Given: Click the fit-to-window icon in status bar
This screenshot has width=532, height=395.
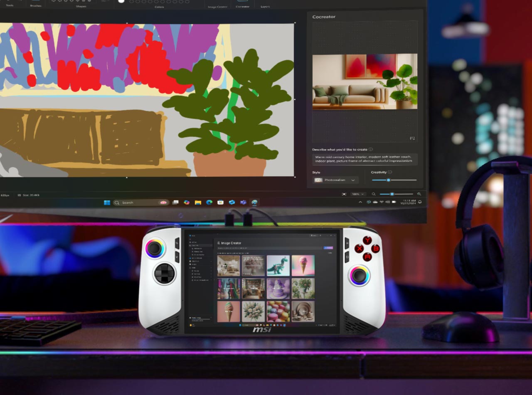Looking at the screenshot, I should click(344, 194).
